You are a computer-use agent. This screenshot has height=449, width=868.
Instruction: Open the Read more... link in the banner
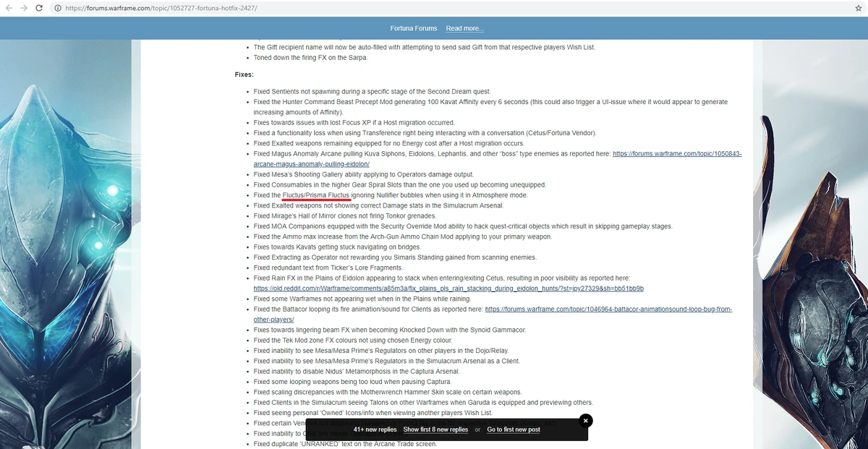coord(465,28)
